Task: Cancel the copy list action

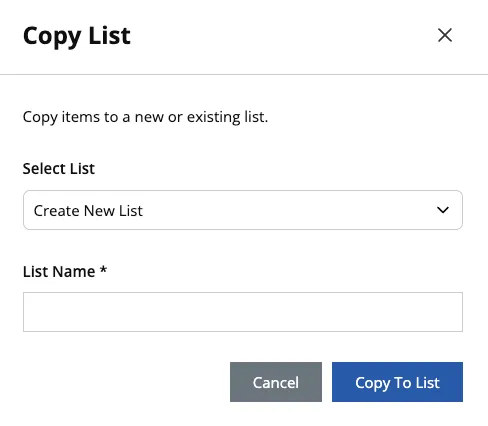Action: point(276,382)
